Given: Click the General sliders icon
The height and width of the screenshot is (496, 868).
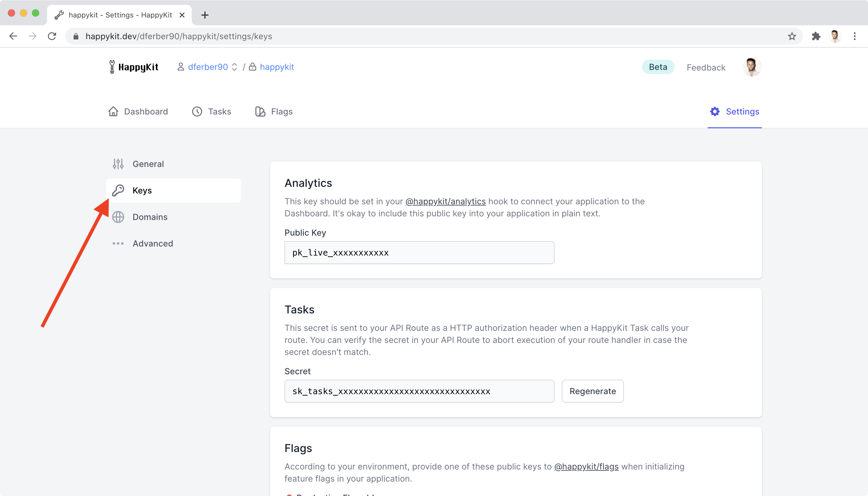Looking at the screenshot, I should [x=118, y=164].
